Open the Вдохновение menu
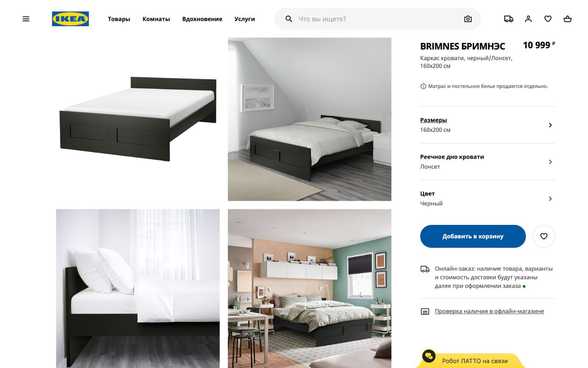This screenshot has height=368, width=588. click(202, 19)
